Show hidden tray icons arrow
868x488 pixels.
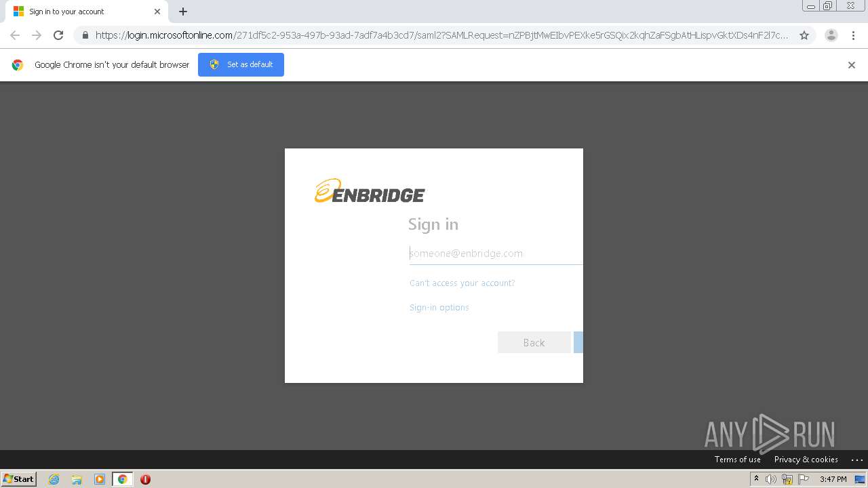756,479
